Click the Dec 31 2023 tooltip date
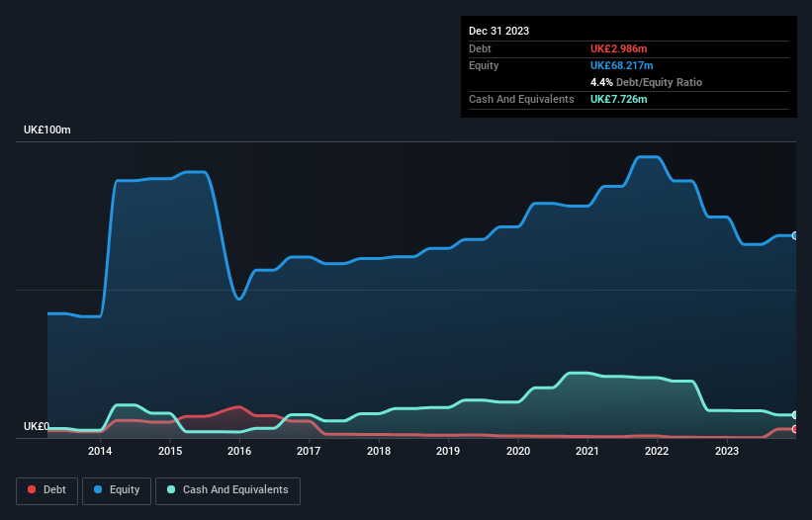The image size is (812, 520). click(498, 31)
